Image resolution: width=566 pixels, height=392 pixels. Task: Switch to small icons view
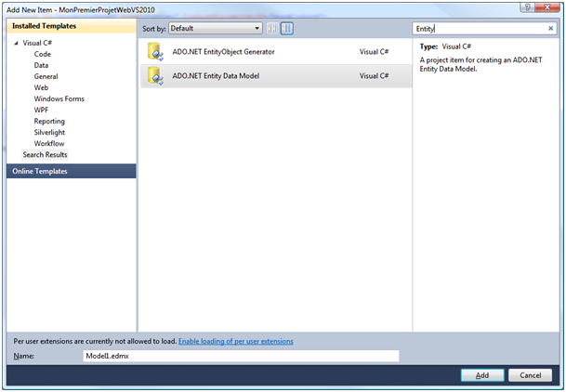click(x=272, y=29)
